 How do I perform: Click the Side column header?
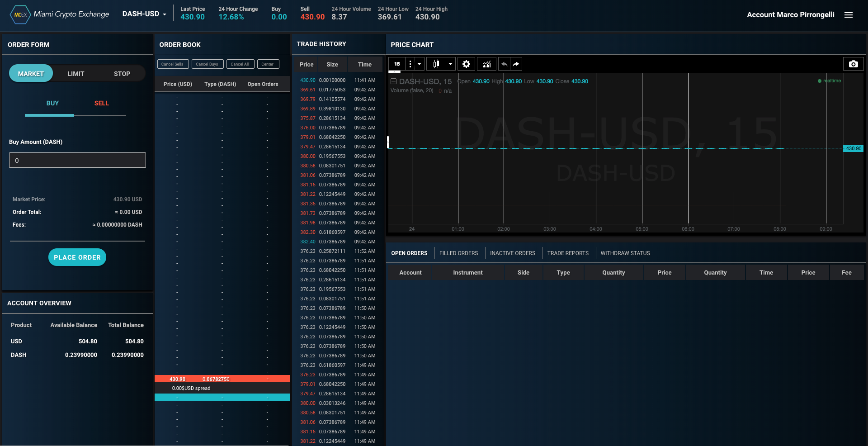click(524, 273)
